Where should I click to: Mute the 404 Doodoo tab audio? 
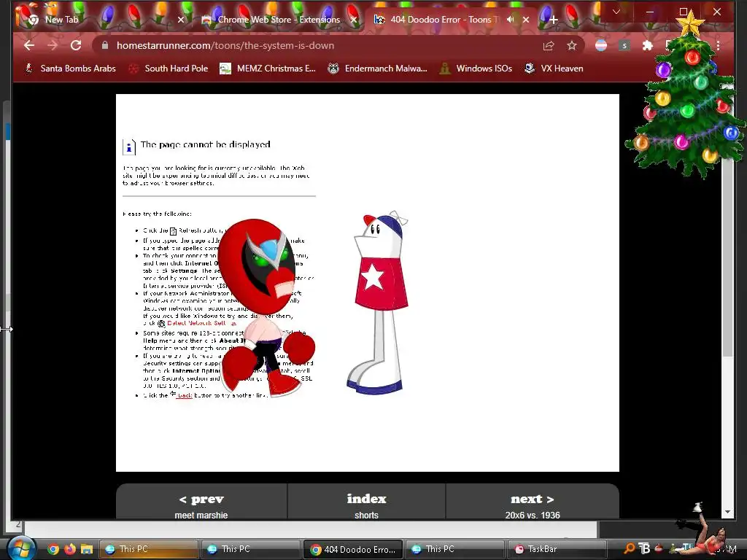510,20
